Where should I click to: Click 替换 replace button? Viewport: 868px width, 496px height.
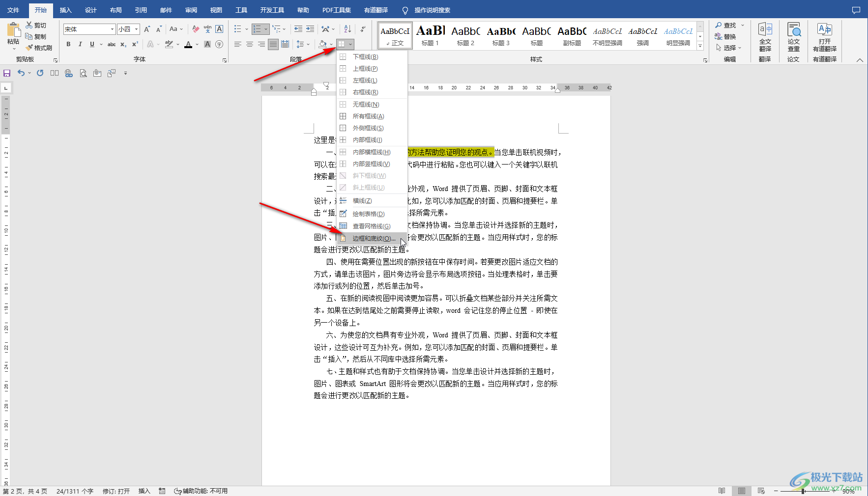pyautogui.click(x=725, y=36)
